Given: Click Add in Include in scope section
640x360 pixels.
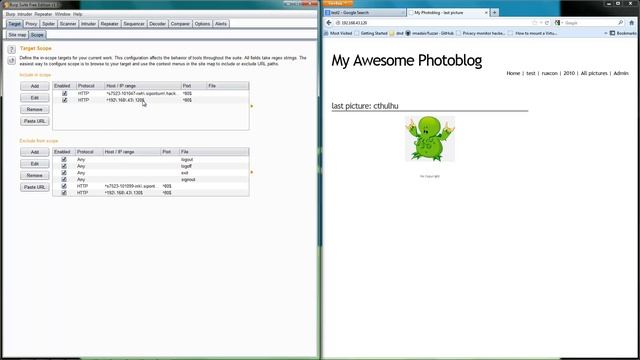Looking at the screenshot, I should click(35, 86).
